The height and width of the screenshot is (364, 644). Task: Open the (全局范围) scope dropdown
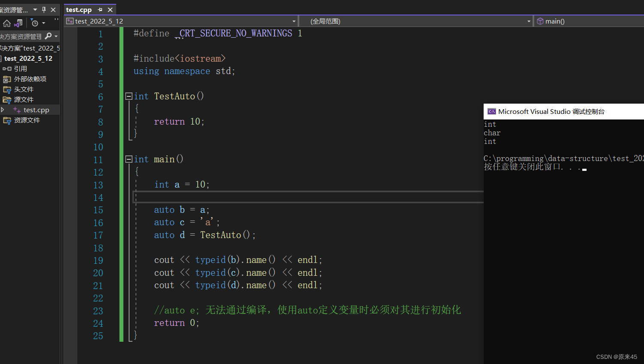[x=529, y=21]
